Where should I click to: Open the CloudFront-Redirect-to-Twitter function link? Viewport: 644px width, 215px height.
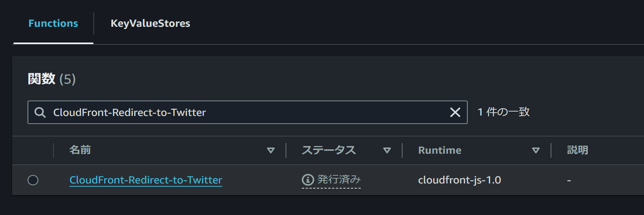(x=146, y=180)
